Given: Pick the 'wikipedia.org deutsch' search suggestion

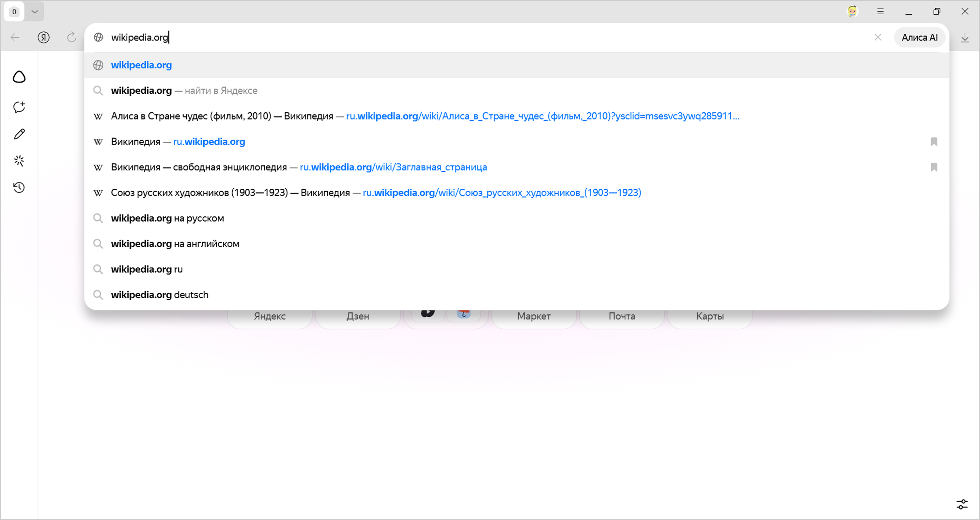Looking at the screenshot, I should click(x=517, y=295).
